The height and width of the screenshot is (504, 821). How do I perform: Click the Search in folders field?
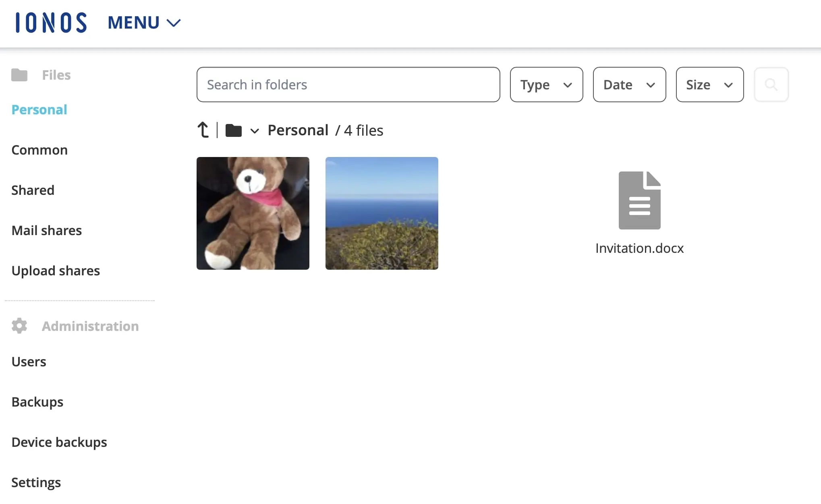[348, 85]
